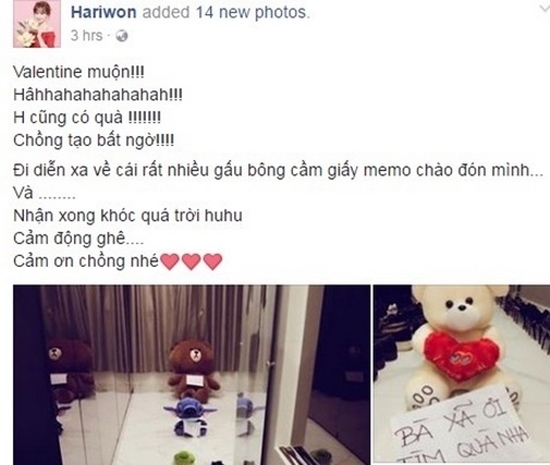Viewport: 550px width, 465px height.
Task: Click the 3 hrs timestamp link
Action: (86, 36)
